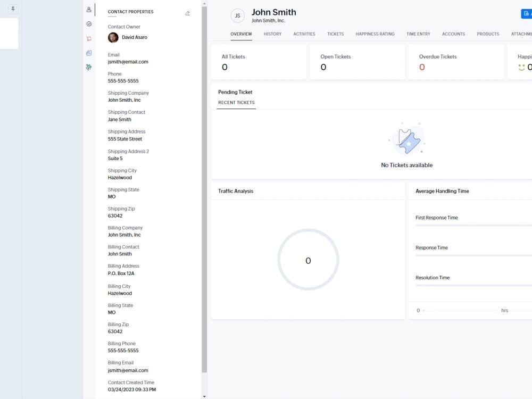Click Billing State value MO
The image size is (532, 399).
click(x=112, y=312)
